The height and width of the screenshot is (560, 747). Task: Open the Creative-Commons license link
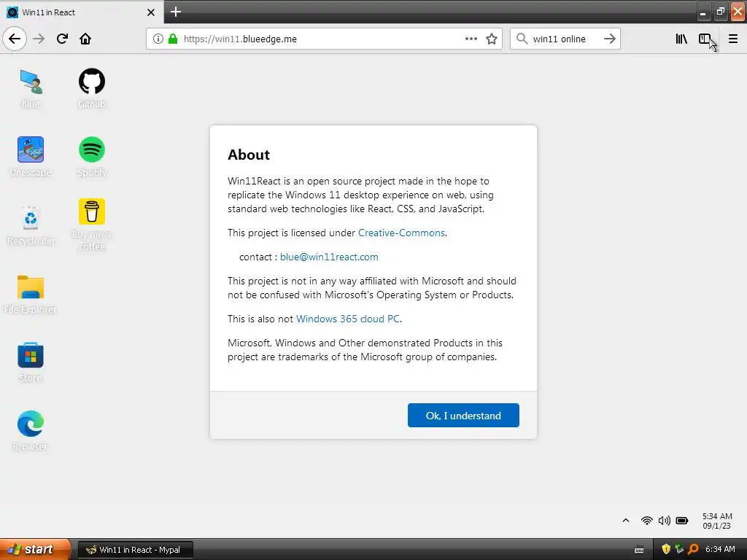pyautogui.click(x=401, y=233)
